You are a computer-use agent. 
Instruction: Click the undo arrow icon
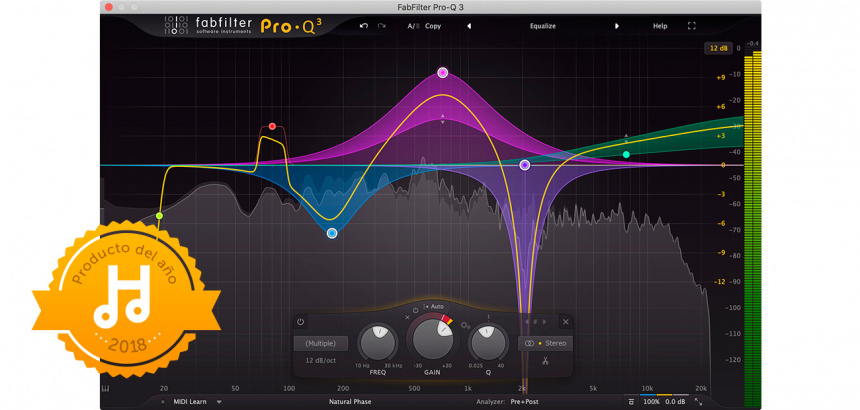pyautogui.click(x=364, y=26)
